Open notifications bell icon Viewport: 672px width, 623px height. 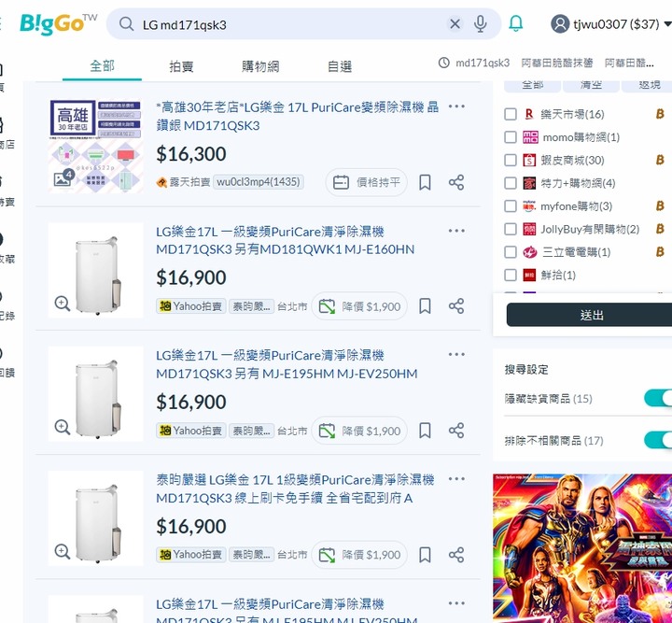pos(515,23)
